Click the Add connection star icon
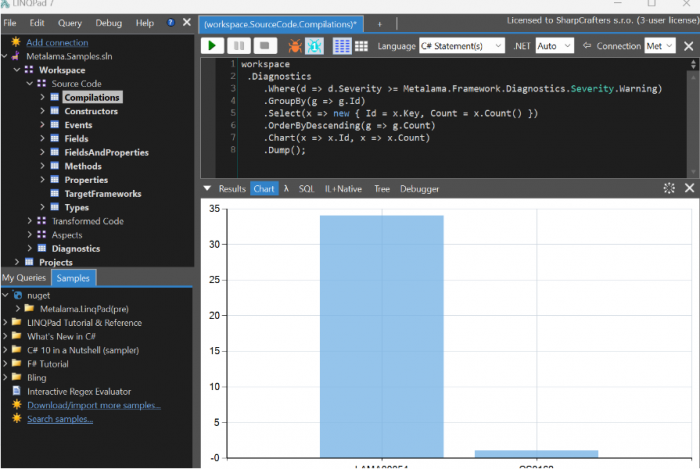The width and height of the screenshot is (700, 469). tap(16, 42)
